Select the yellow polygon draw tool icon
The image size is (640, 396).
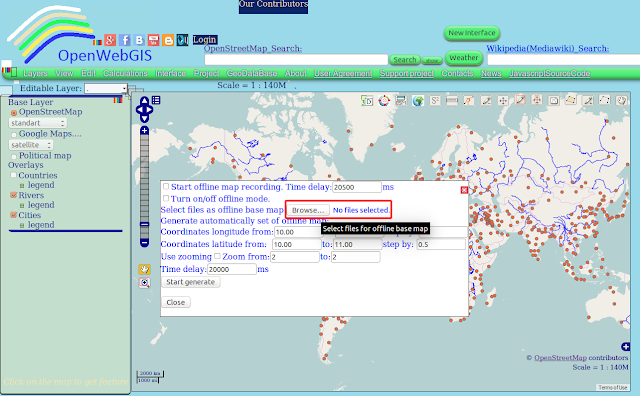pyautogui.click(x=571, y=100)
